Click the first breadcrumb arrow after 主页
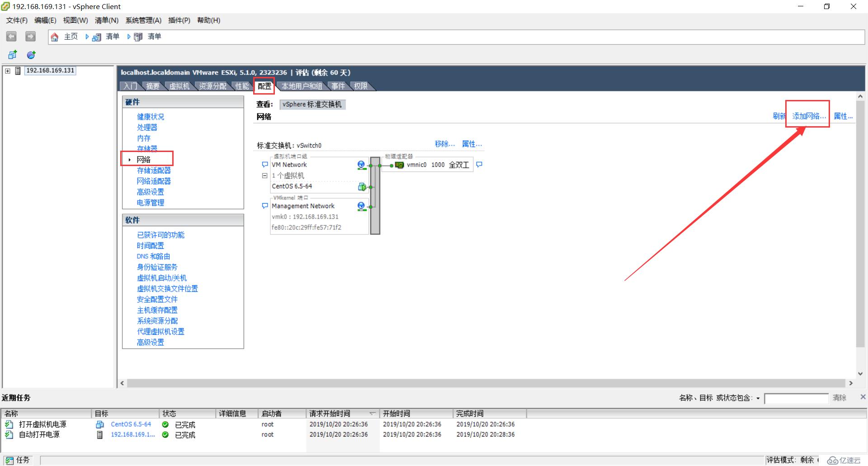This screenshot has height=466, width=868. 87,37
